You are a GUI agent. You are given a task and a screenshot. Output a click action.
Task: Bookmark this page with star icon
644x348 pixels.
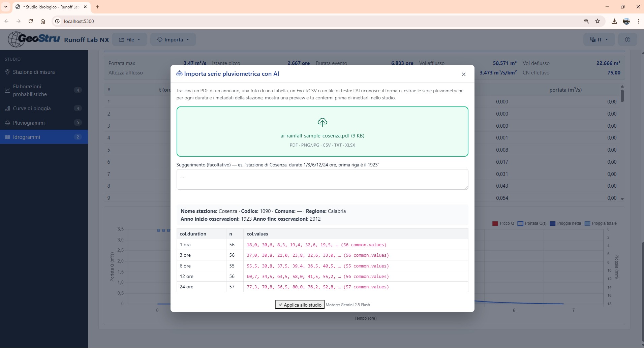pos(597,21)
